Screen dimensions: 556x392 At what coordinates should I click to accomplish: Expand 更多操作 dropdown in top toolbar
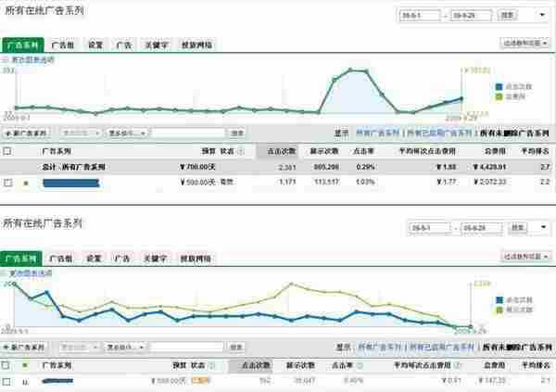point(128,133)
